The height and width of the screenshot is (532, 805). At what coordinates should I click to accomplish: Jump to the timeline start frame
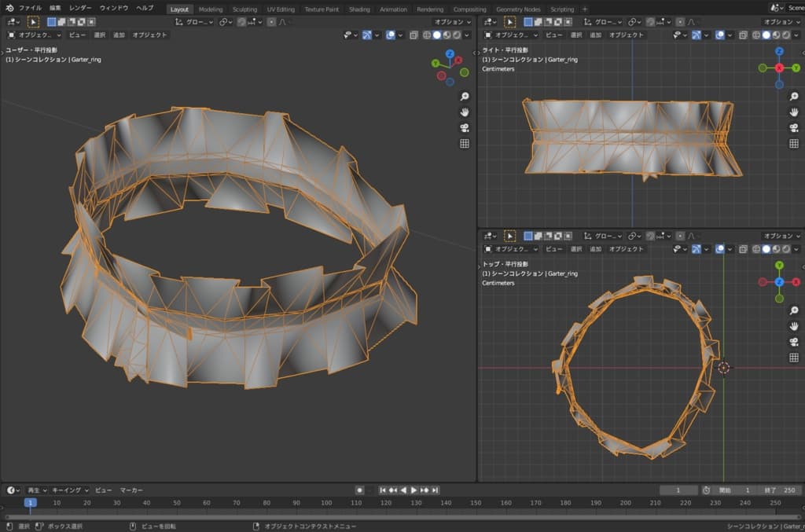383,490
